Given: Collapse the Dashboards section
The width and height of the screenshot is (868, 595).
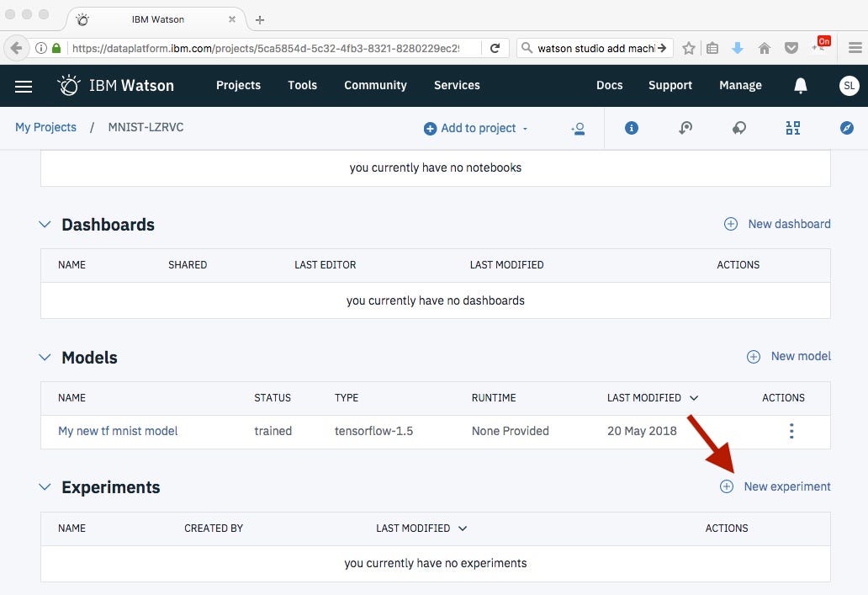Looking at the screenshot, I should 45,225.
